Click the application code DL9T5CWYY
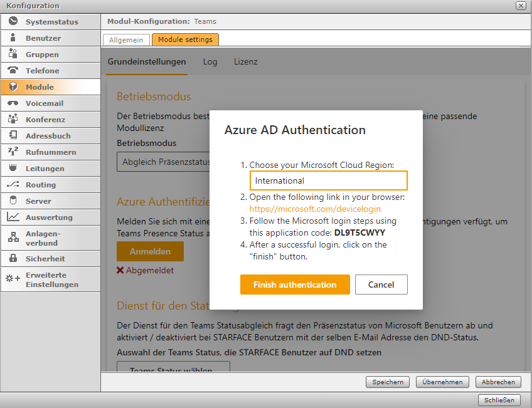This screenshot has height=408, width=532. pos(359,233)
